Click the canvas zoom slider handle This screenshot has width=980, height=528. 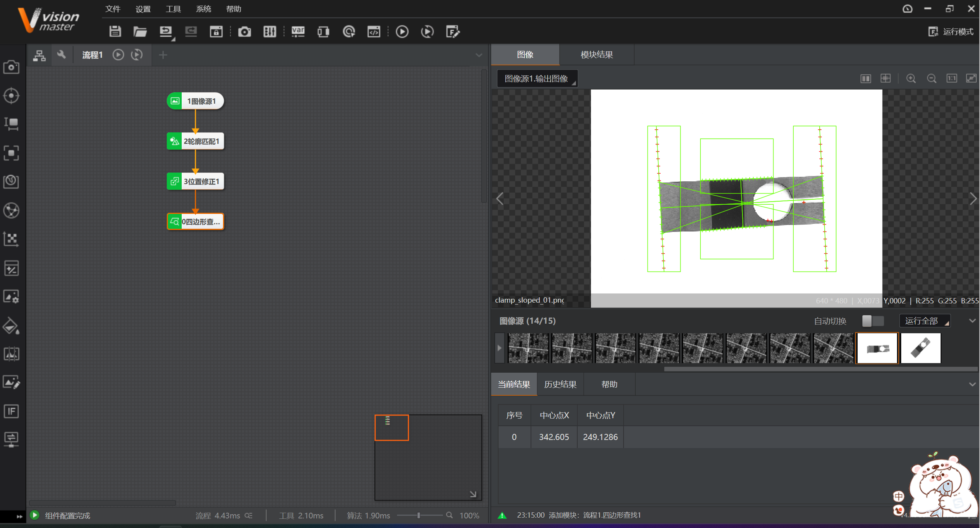tap(419, 515)
